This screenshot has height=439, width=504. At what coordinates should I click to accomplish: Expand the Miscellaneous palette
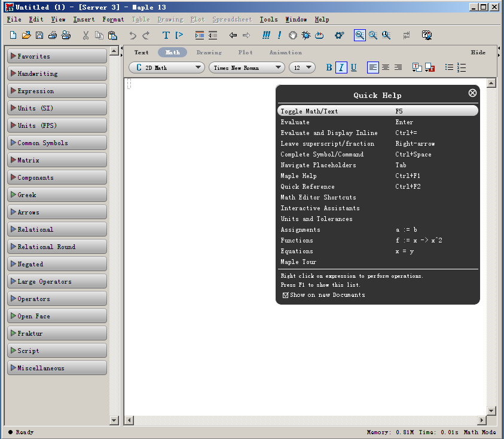pyautogui.click(x=57, y=369)
